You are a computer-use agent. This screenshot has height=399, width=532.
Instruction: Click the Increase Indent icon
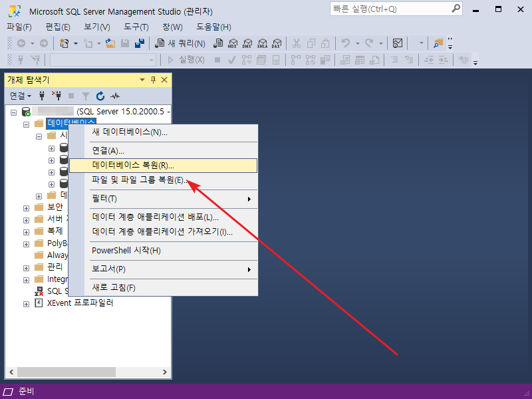tap(443, 60)
